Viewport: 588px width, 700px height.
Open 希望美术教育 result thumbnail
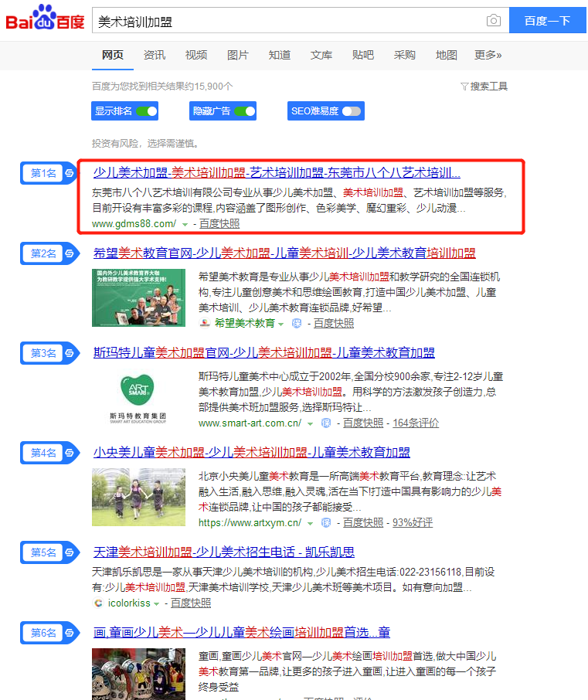tap(138, 297)
